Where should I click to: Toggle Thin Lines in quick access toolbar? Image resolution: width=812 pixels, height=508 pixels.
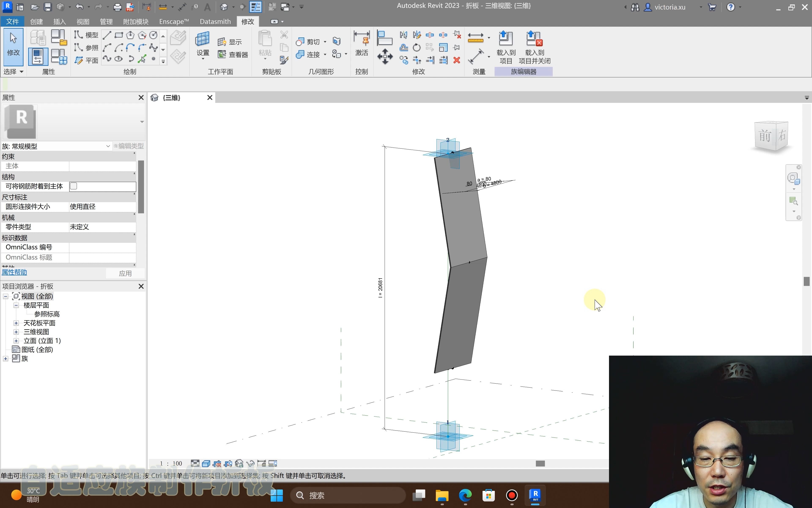pos(255,7)
